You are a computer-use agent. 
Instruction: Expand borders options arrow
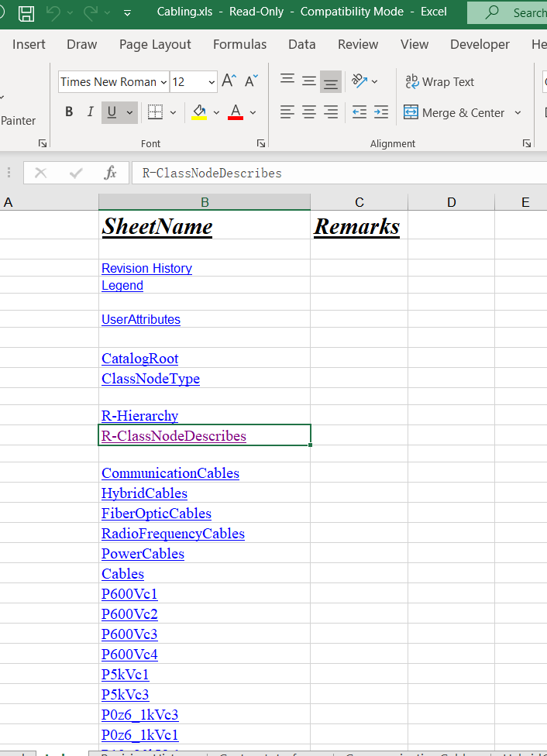pyautogui.click(x=174, y=113)
